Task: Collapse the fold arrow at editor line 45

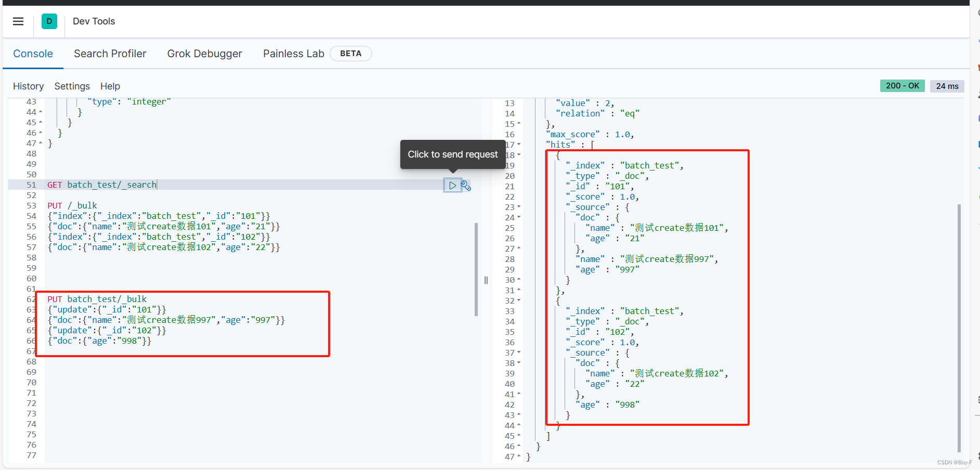Action: [x=41, y=122]
